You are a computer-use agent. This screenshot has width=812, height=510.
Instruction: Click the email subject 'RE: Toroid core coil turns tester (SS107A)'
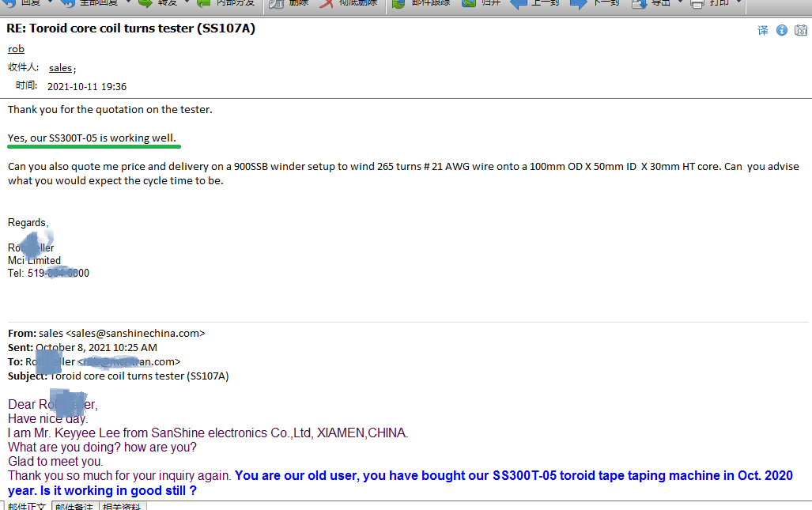click(x=131, y=28)
